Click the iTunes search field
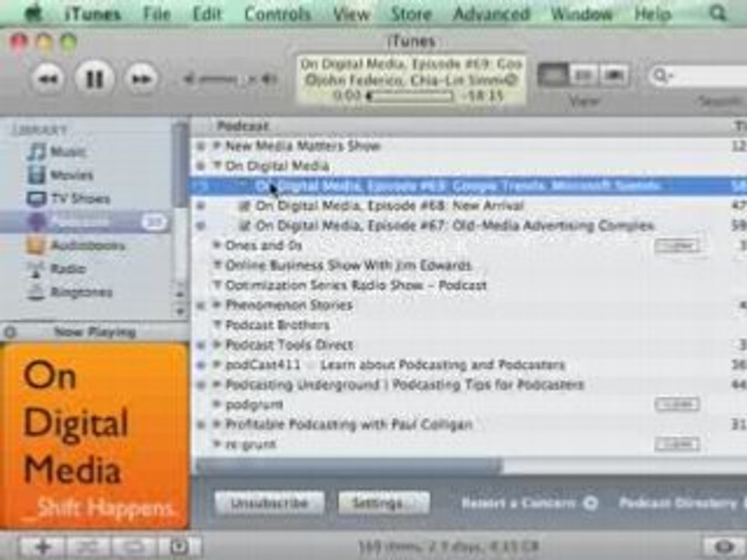The height and width of the screenshot is (560, 747). click(x=698, y=75)
